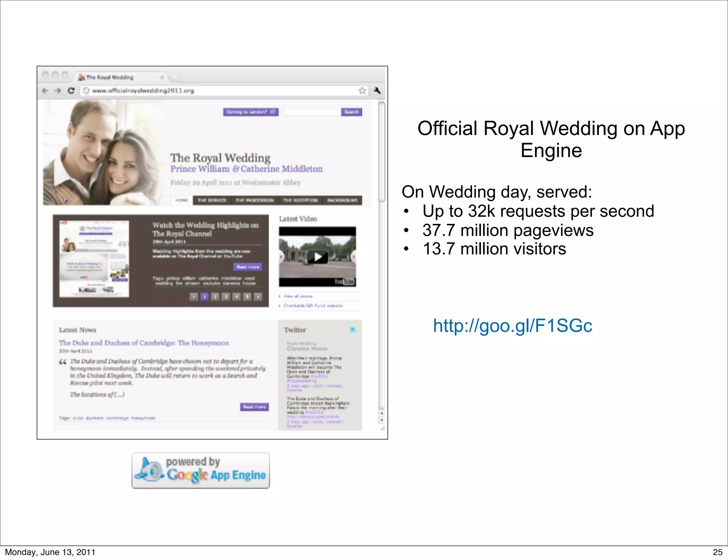
Task: Open the Background navigation tab
Action: coord(342,200)
